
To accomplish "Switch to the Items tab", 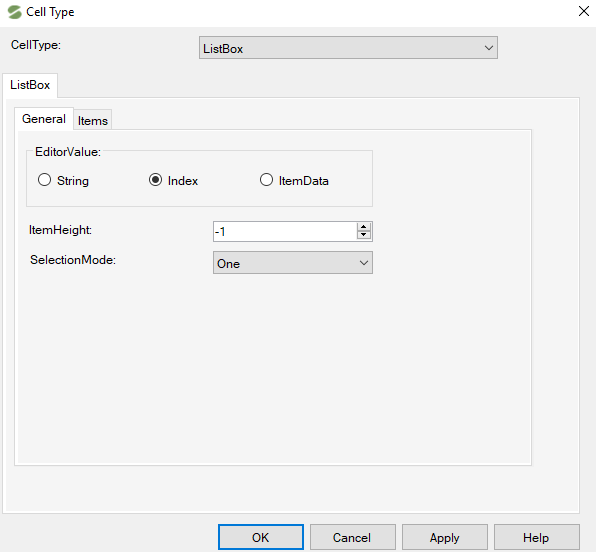I will pos(93,121).
